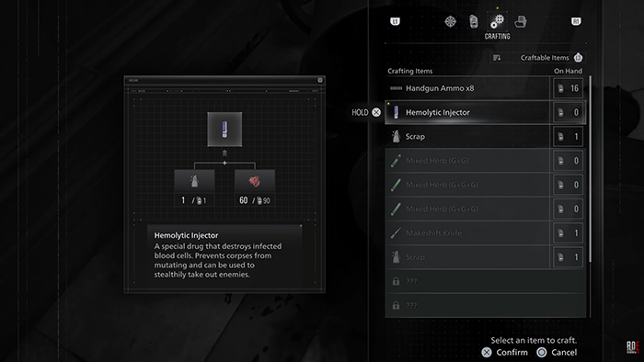Select the Mixed Herb (G+G) recipe
The image size is (644, 362).
[x=485, y=161]
